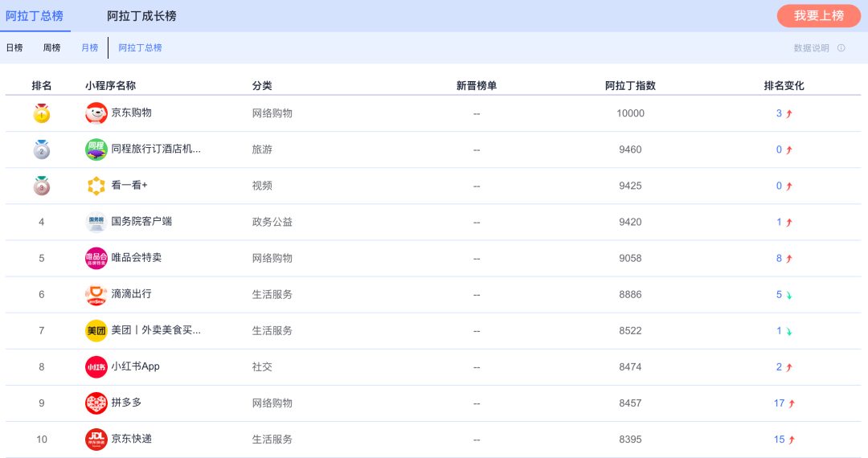Click the 美团 yellow logo icon

coord(96,330)
